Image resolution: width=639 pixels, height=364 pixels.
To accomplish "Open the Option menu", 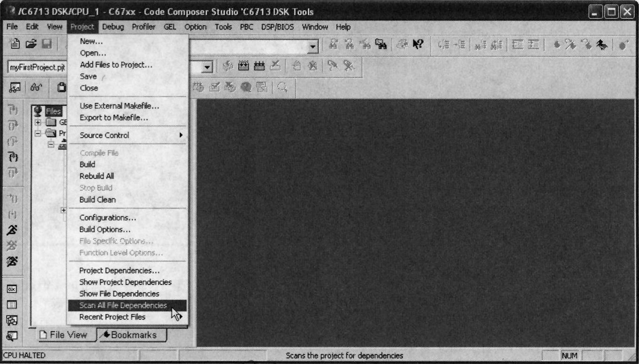I will coord(195,27).
